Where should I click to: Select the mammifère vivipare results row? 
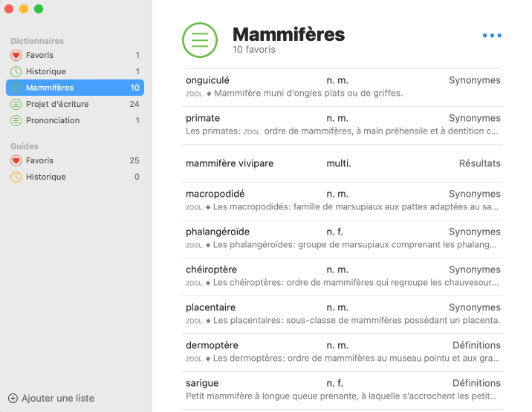click(x=343, y=163)
